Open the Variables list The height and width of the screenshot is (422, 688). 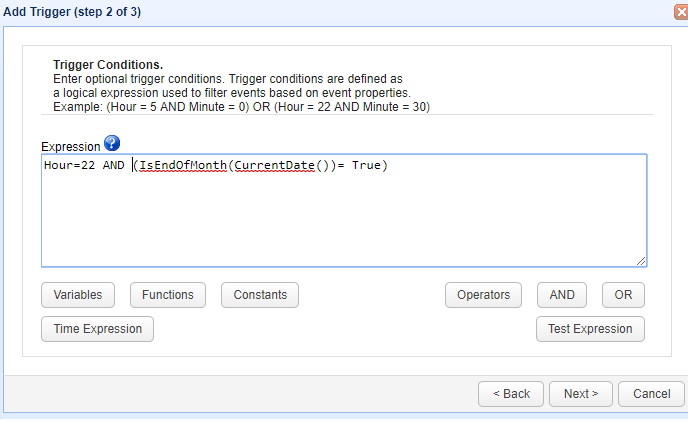click(78, 295)
